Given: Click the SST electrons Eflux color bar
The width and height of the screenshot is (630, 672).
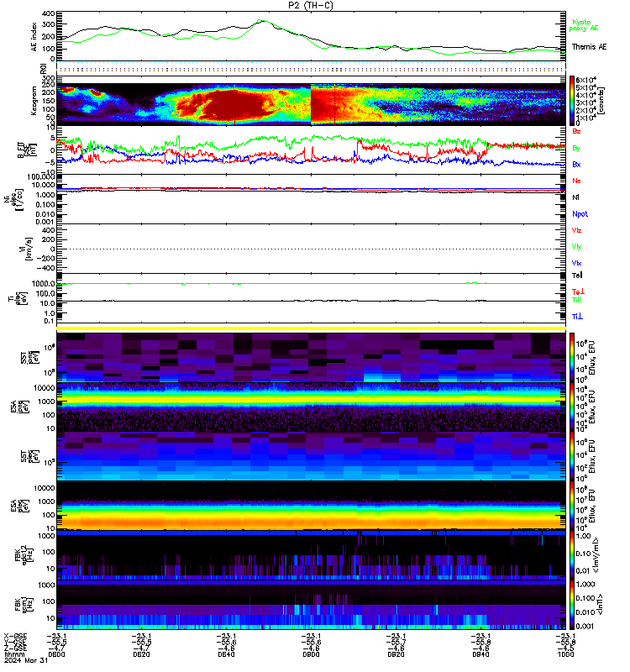Looking at the screenshot, I should click(x=572, y=456).
